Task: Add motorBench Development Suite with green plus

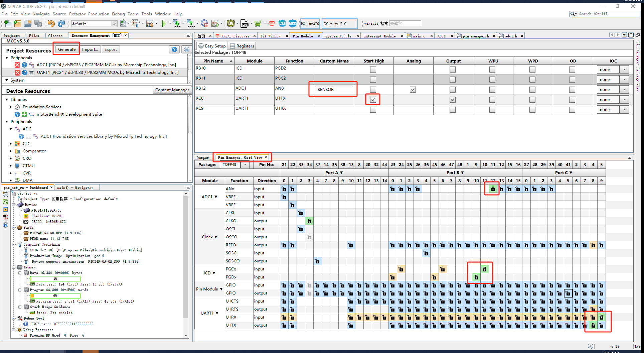Action: tap(24, 114)
